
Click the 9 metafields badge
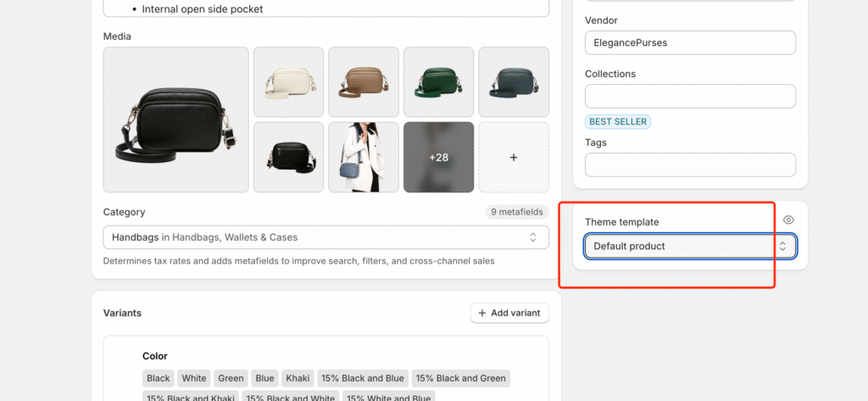click(517, 212)
